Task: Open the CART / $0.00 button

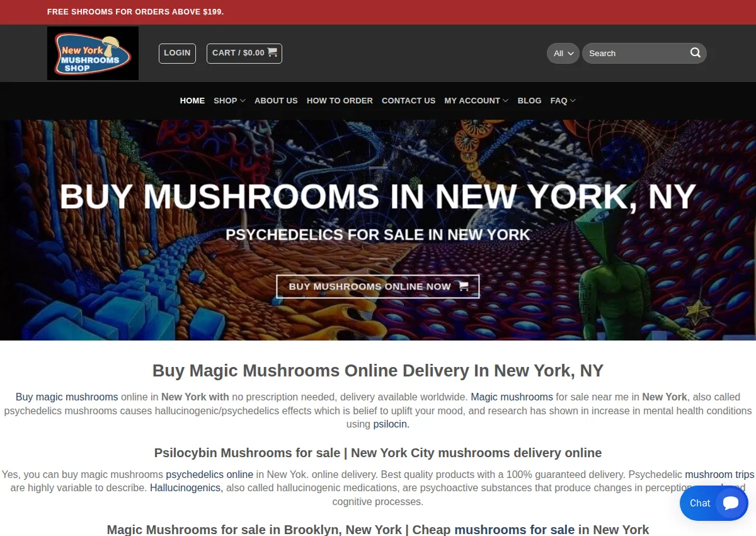Action: pyautogui.click(x=244, y=53)
